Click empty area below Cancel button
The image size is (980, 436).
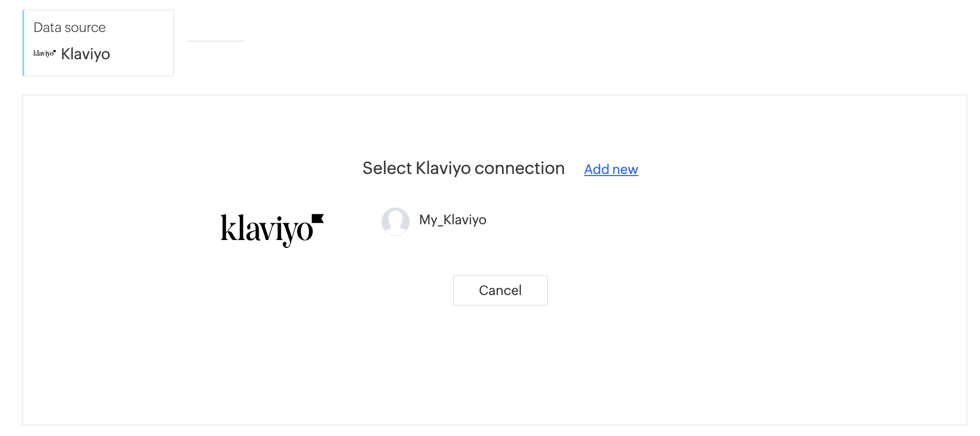pyautogui.click(x=500, y=362)
